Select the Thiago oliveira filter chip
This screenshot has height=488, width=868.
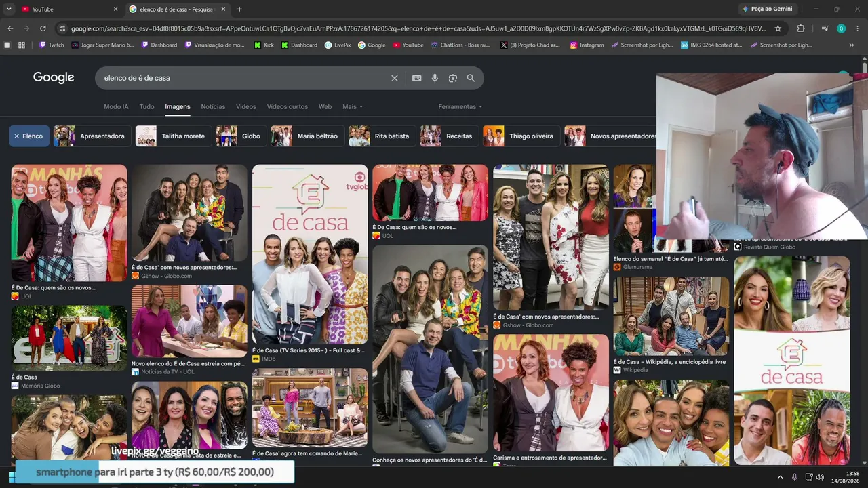[x=521, y=136]
